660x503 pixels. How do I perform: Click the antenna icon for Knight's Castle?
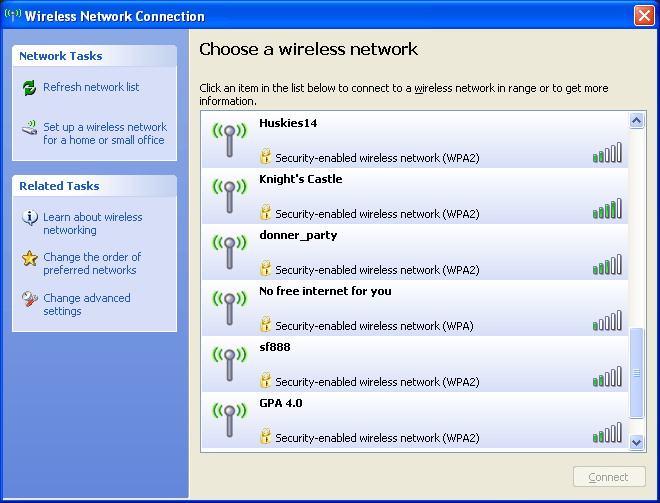(229, 196)
